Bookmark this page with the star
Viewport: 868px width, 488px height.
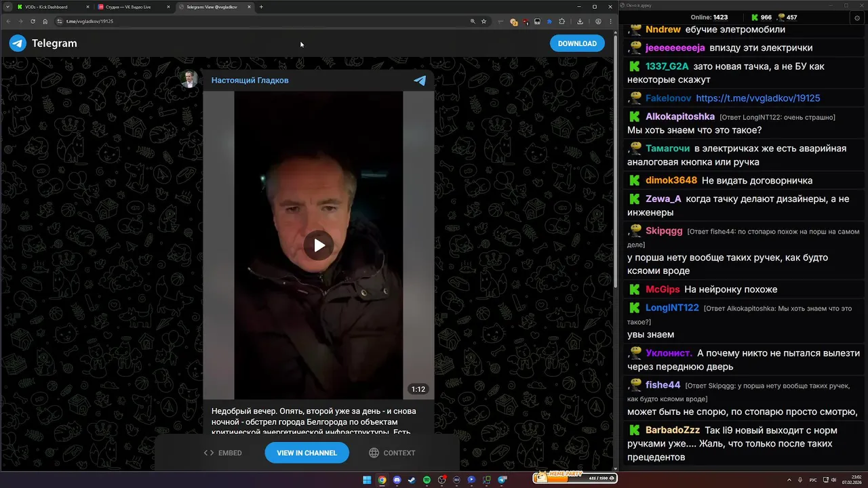(484, 21)
